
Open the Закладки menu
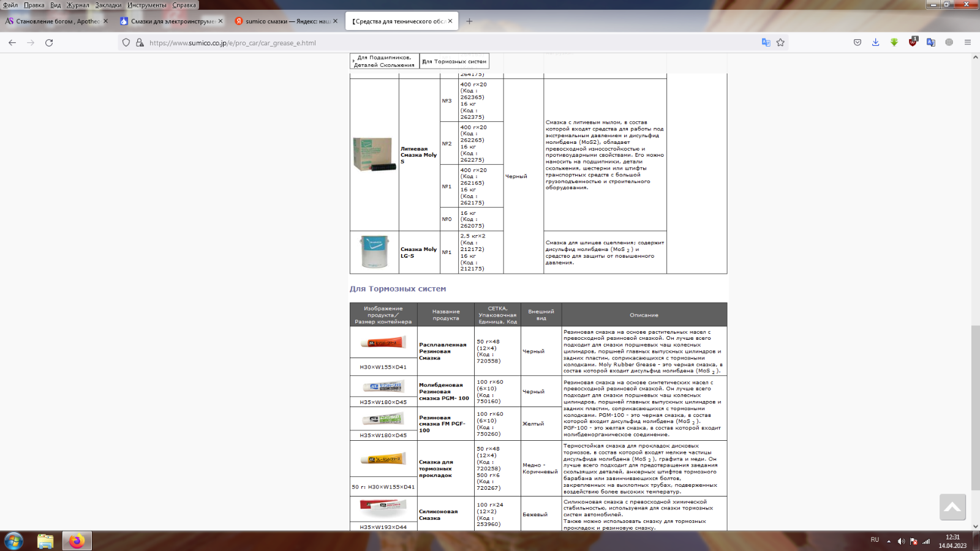108,5
